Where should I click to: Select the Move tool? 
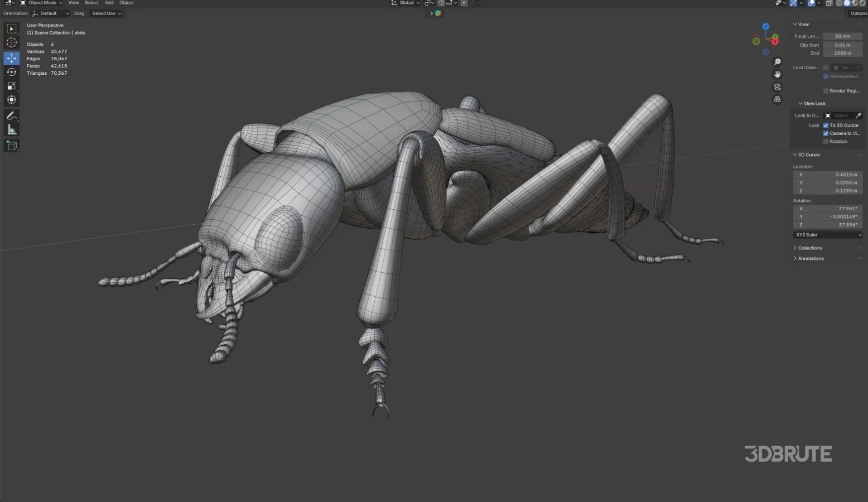click(x=12, y=58)
